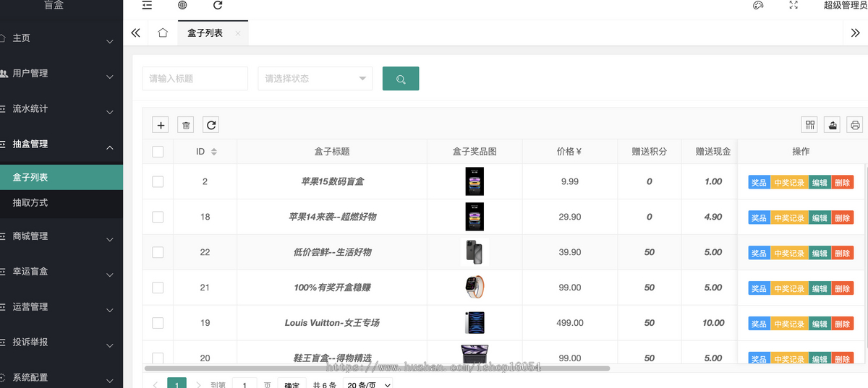868x388 pixels.
Task: Click the 赠送现金 column header
Action: 712,152
